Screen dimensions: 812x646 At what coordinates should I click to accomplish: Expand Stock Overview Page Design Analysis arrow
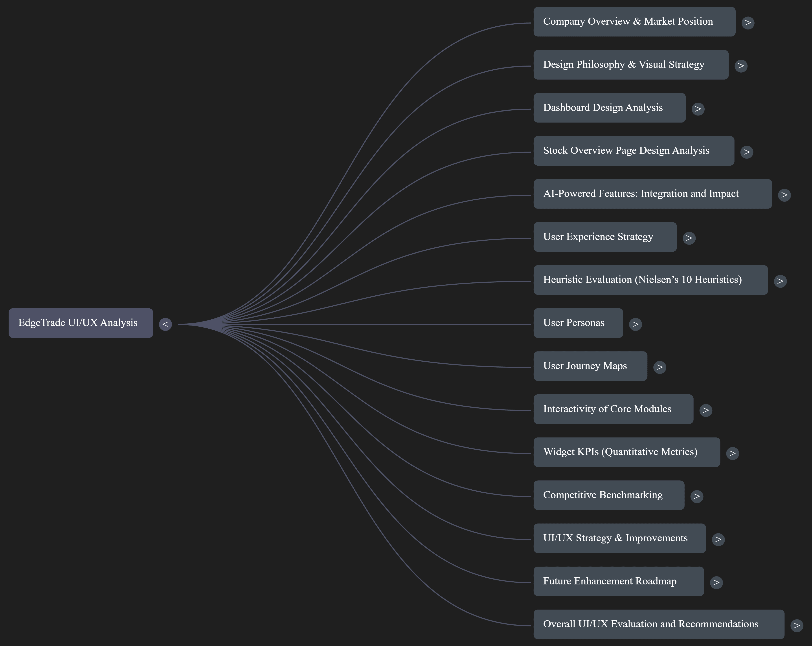(746, 152)
